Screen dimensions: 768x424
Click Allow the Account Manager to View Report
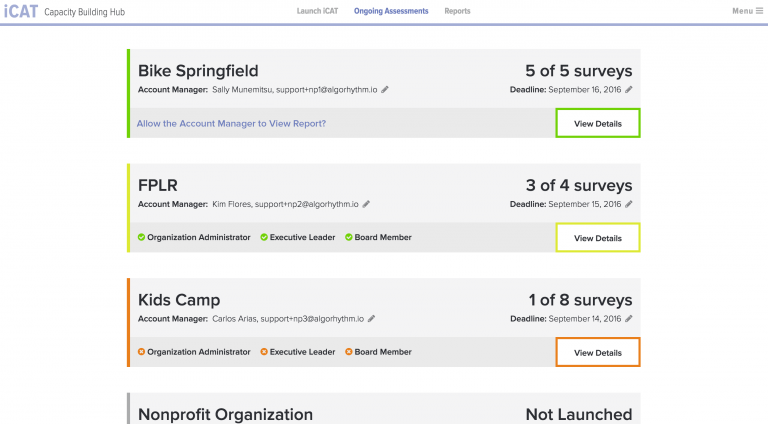point(232,124)
